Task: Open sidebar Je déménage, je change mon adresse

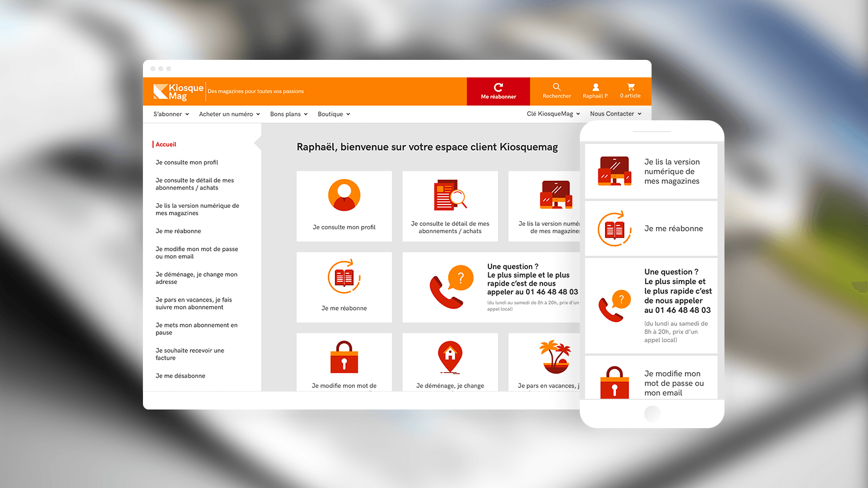Action: (x=197, y=278)
